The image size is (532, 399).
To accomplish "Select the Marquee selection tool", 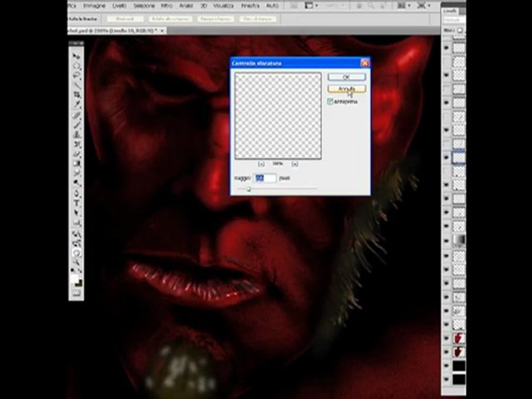I will tap(76, 65).
